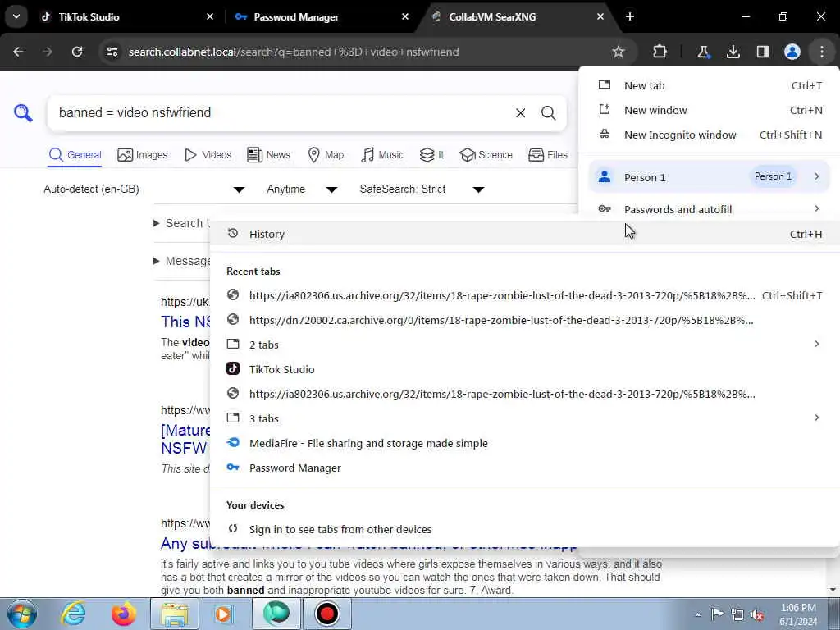Close the Password Manager tab

(405, 16)
